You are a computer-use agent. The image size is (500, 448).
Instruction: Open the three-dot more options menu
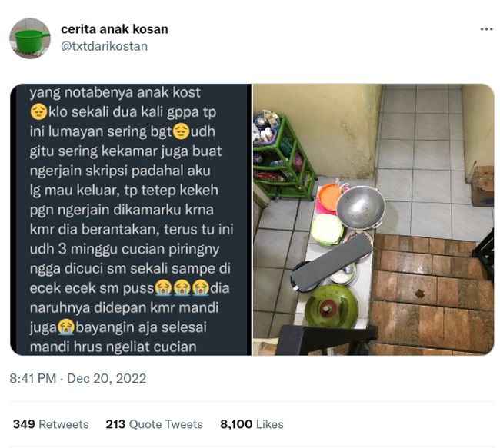click(x=486, y=29)
